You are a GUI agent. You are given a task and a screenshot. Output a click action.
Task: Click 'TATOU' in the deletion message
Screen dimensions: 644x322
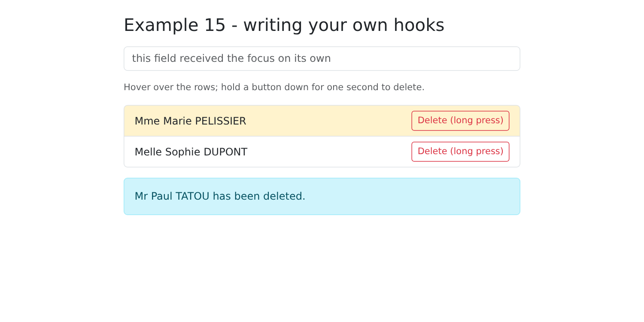(192, 196)
